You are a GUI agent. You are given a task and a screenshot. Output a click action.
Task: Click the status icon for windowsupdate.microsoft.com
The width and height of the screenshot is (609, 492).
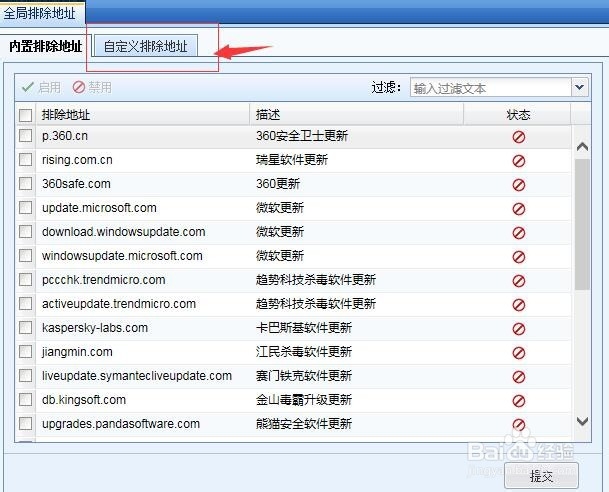(x=519, y=257)
